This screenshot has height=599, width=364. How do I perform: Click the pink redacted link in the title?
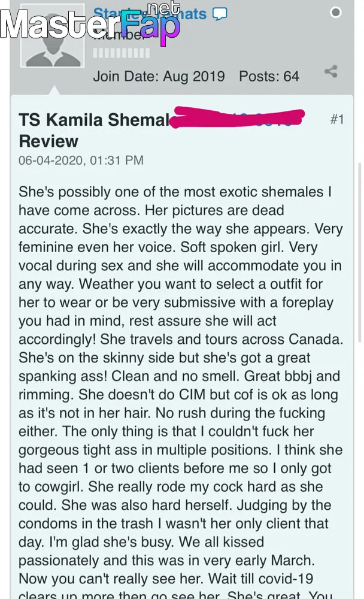point(237,117)
